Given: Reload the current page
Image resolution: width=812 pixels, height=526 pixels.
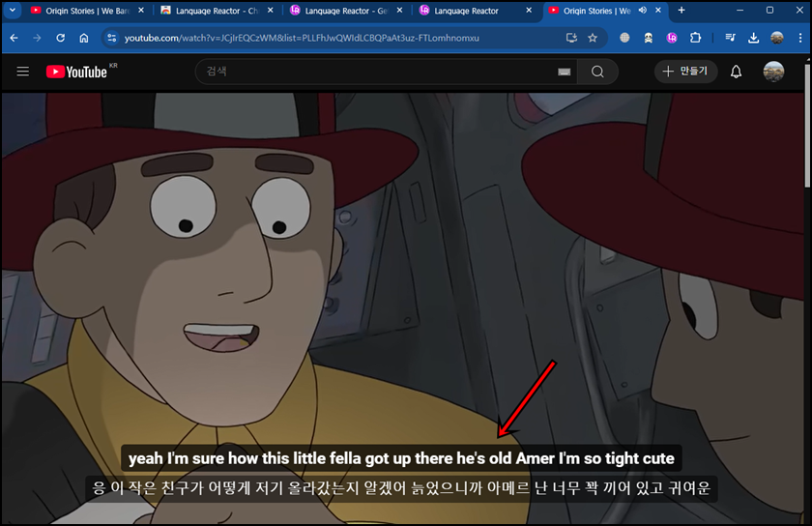Looking at the screenshot, I should point(61,38).
